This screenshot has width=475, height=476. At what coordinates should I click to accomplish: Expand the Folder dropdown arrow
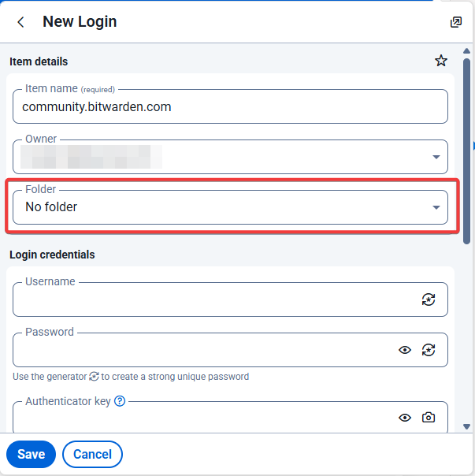pyautogui.click(x=436, y=207)
